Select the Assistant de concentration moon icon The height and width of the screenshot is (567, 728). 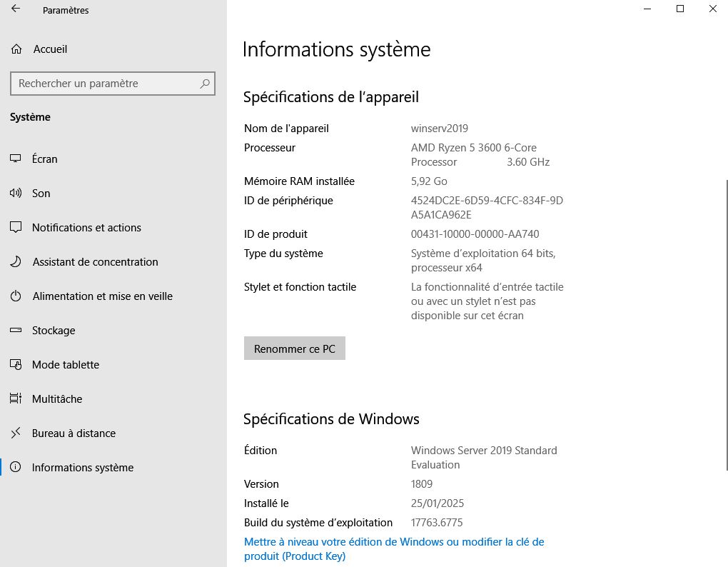(x=16, y=262)
